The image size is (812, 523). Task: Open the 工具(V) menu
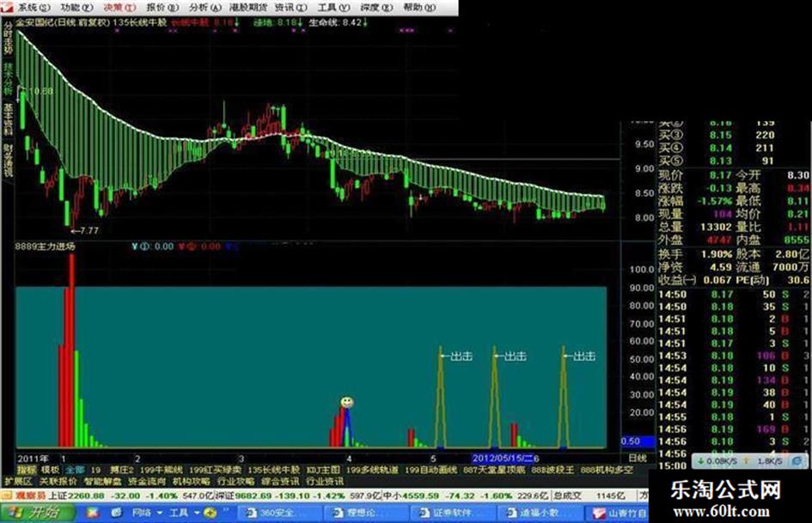(x=333, y=7)
